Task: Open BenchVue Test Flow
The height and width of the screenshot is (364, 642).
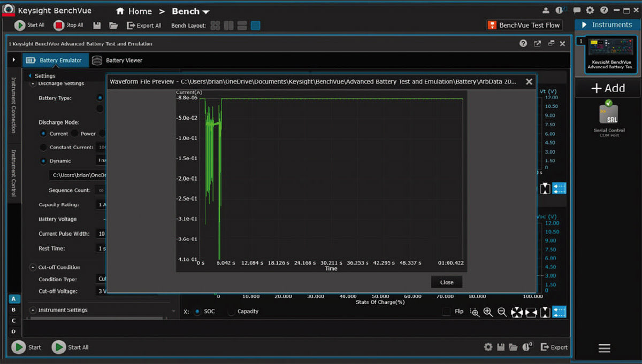Action: (524, 25)
